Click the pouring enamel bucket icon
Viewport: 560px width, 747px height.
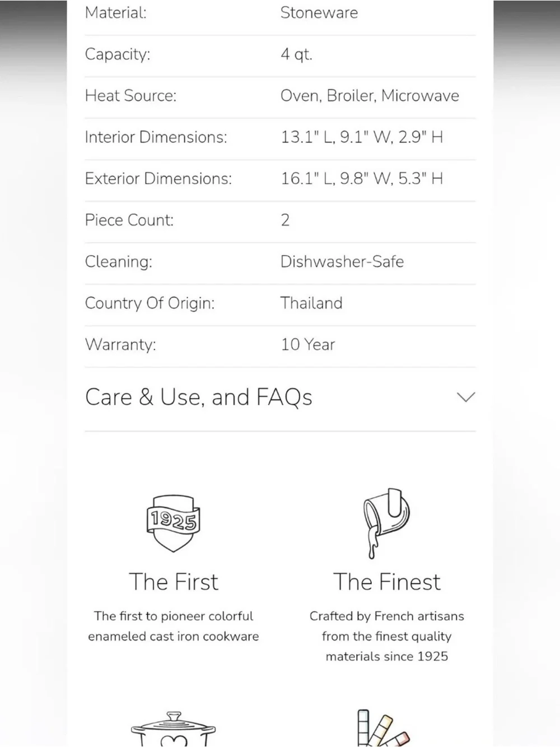tap(386, 523)
